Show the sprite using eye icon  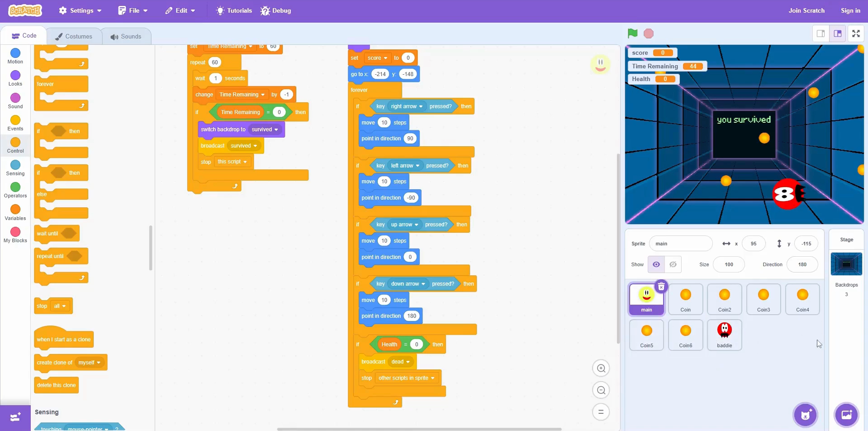[x=656, y=264]
